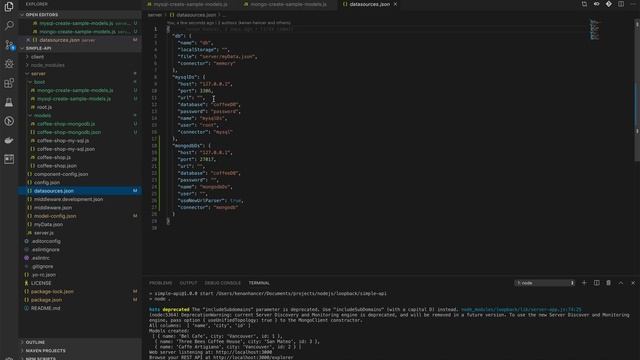
Task: Open package.json in explorer
Action: point(47,300)
